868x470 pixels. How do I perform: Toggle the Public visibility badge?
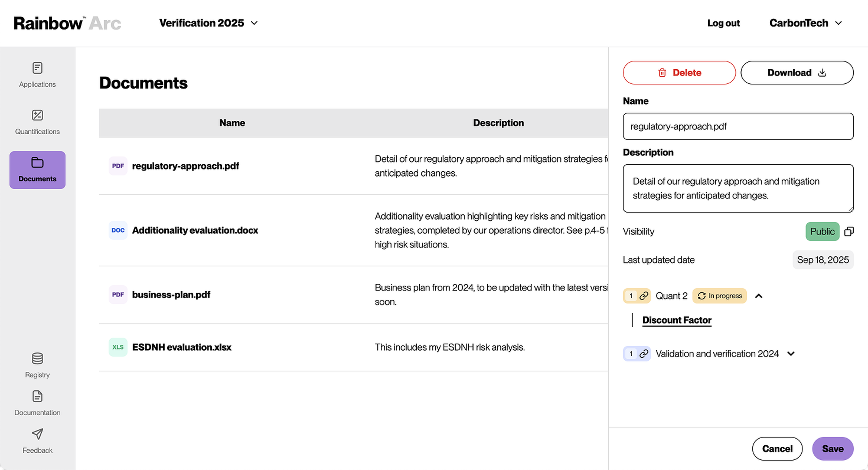click(822, 231)
